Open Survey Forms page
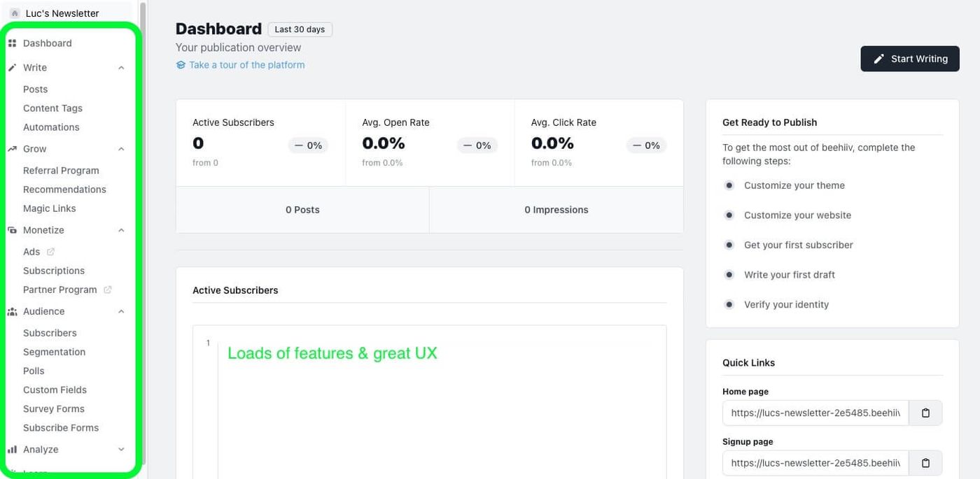 point(54,408)
